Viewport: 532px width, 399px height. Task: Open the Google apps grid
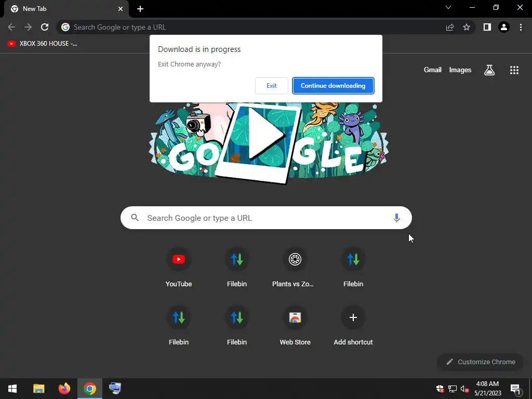point(514,70)
